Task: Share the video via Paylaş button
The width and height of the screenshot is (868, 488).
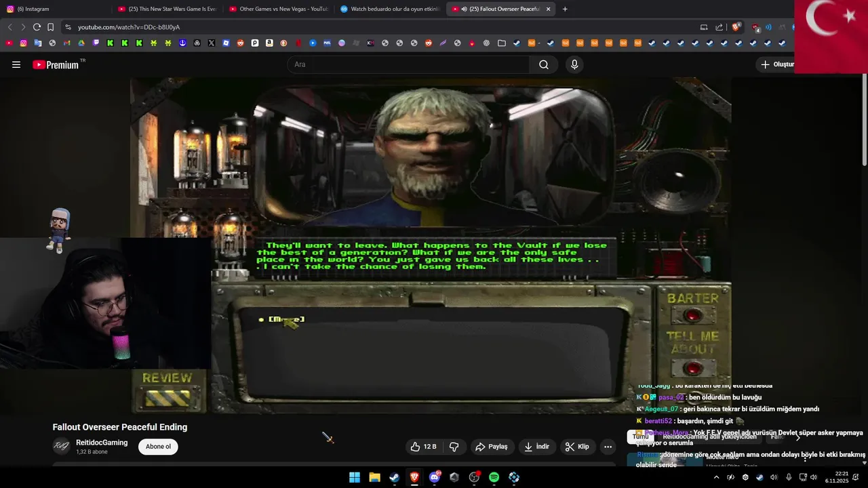Action: tap(492, 447)
